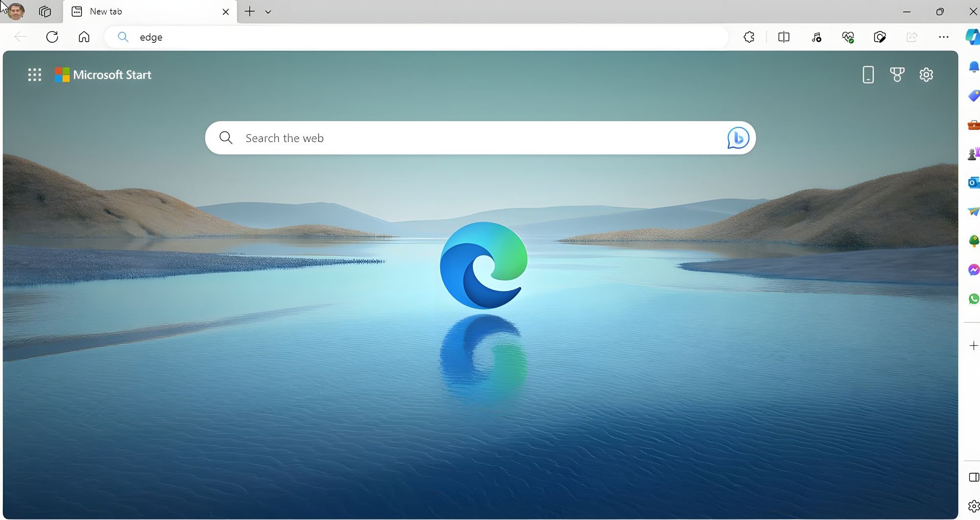Open page settings gear on new tab

tap(926, 75)
